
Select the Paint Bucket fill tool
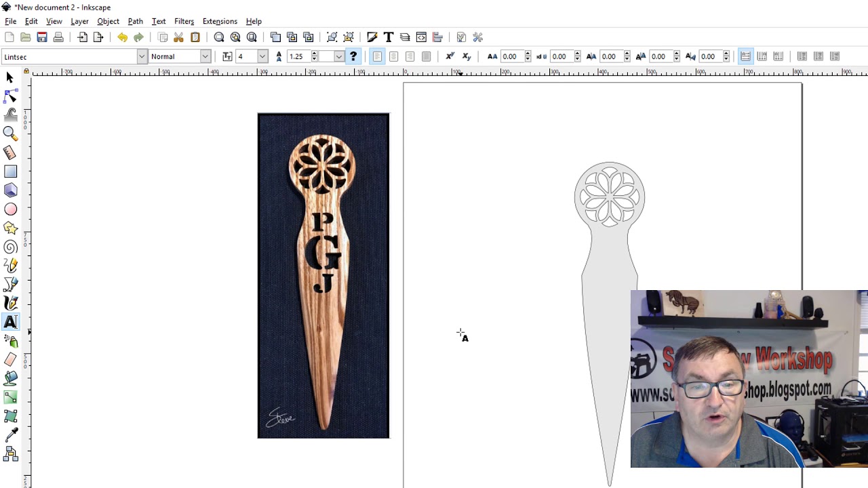point(10,379)
